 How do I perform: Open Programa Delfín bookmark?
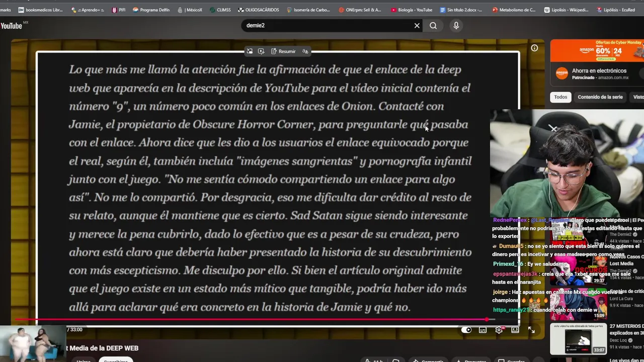pos(151,10)
